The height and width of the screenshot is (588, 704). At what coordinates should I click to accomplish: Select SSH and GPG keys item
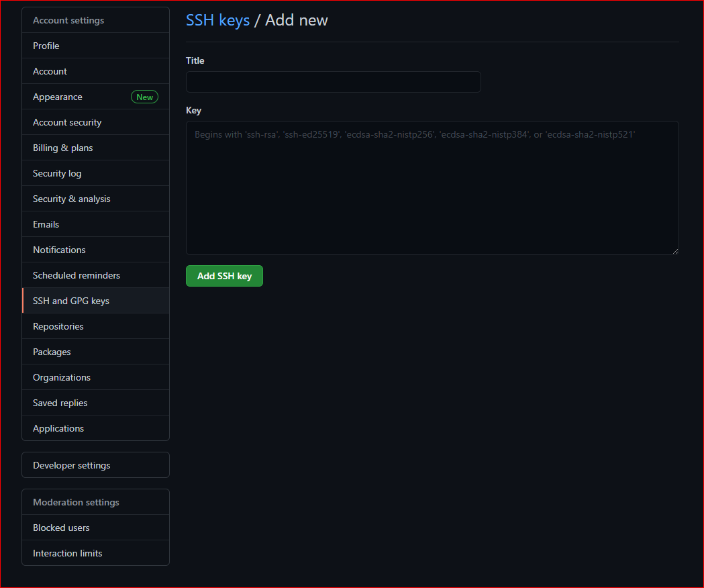[71, 301]
